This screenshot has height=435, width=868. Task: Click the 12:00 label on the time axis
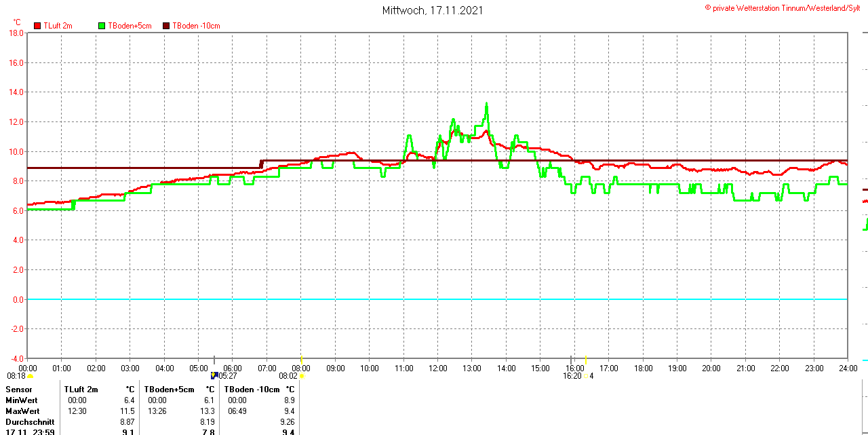coord(438,368)
